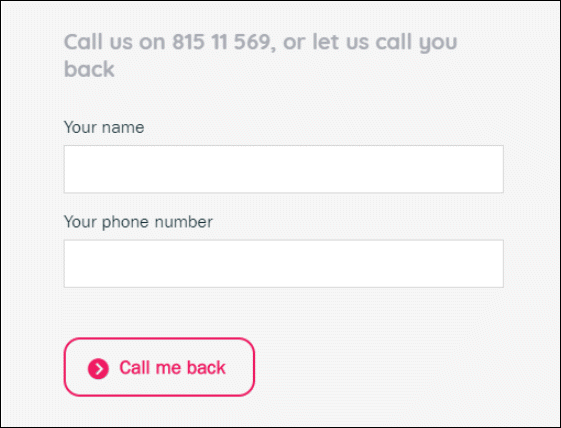Screen dimensions: 561x428
Task: Place cursor in the name input box
Action: [x=284, y=169]
